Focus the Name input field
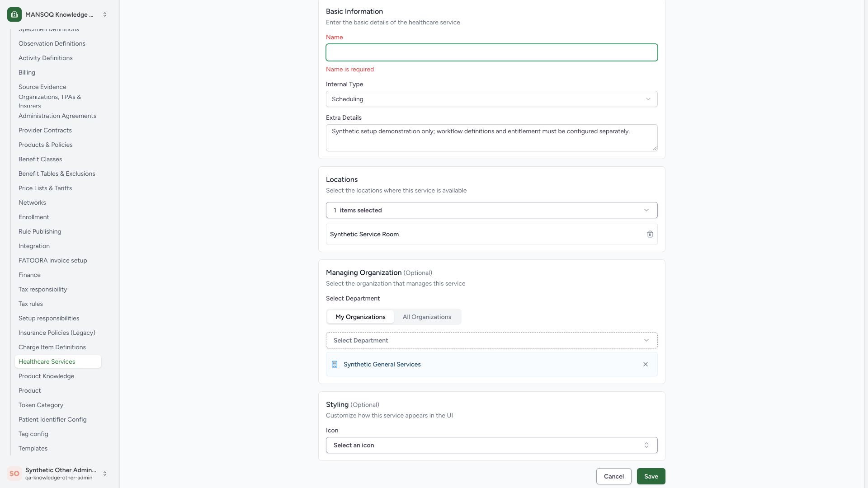The width and height of the screenshot is (868, 488). click(491, 52)
